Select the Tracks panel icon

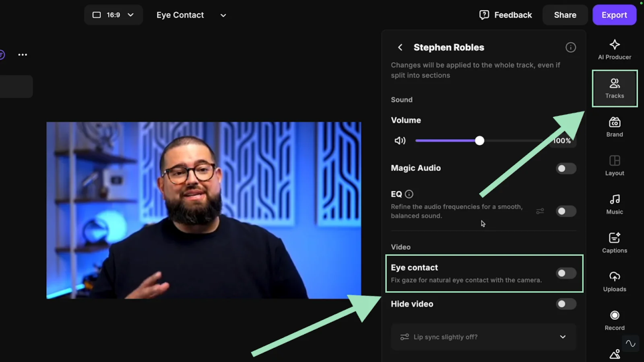point(614,88)
